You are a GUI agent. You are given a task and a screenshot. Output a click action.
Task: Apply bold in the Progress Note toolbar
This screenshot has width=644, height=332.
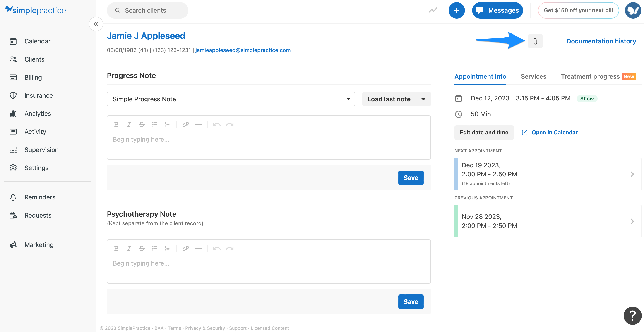116,124
